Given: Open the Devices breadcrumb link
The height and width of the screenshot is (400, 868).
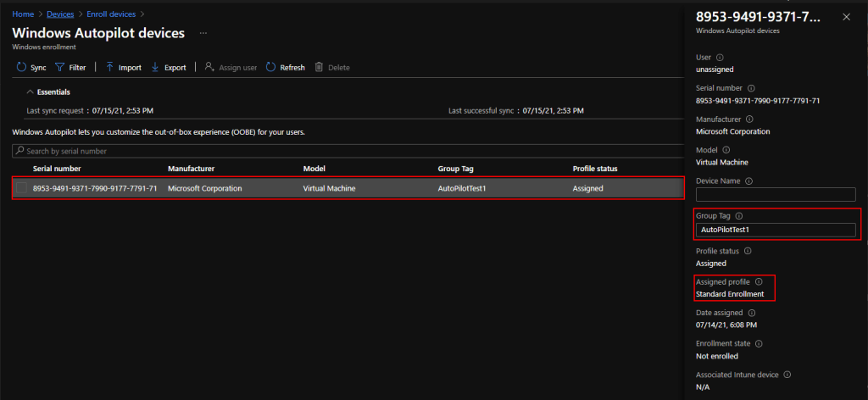Looking at the screenshot, I should point(60,14).
